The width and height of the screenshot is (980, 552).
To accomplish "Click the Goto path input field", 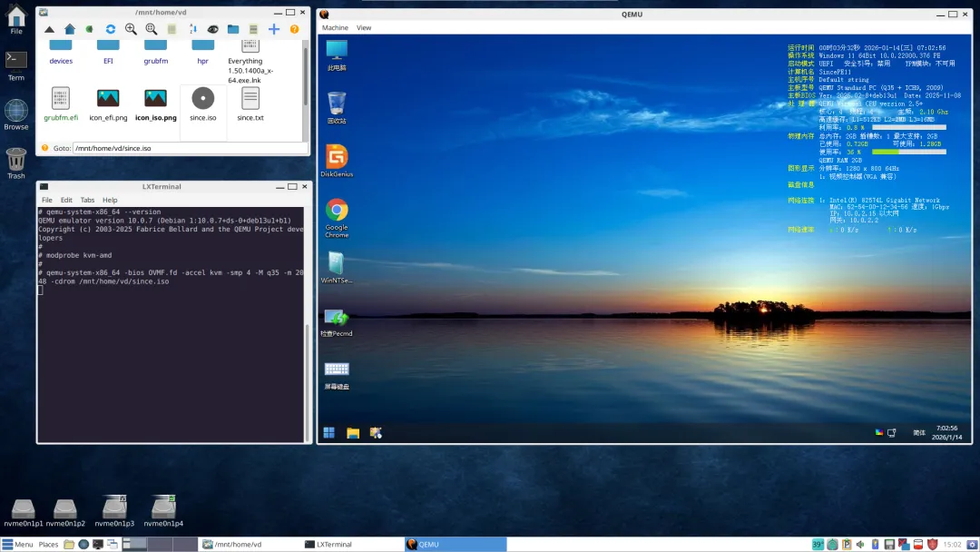I will point(191,148).
